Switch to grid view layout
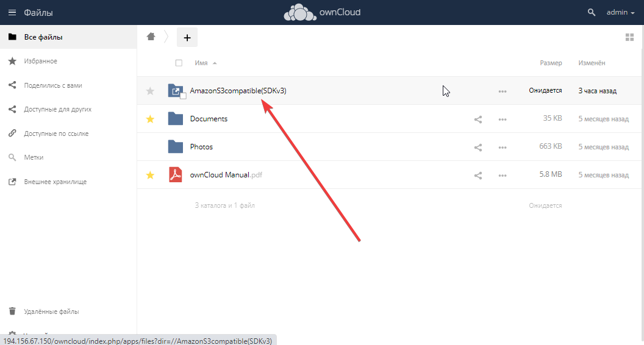 point(629,38)
